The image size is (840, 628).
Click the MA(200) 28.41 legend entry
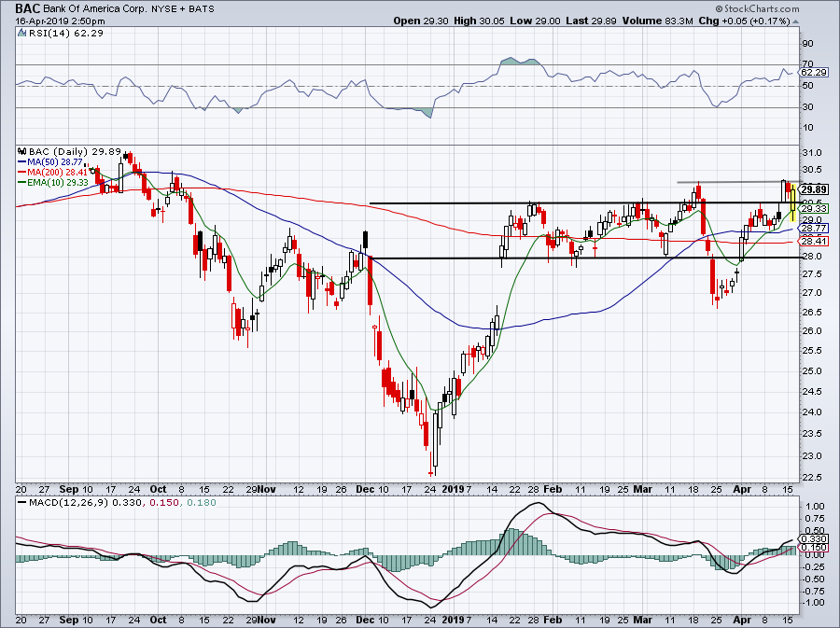52,172
